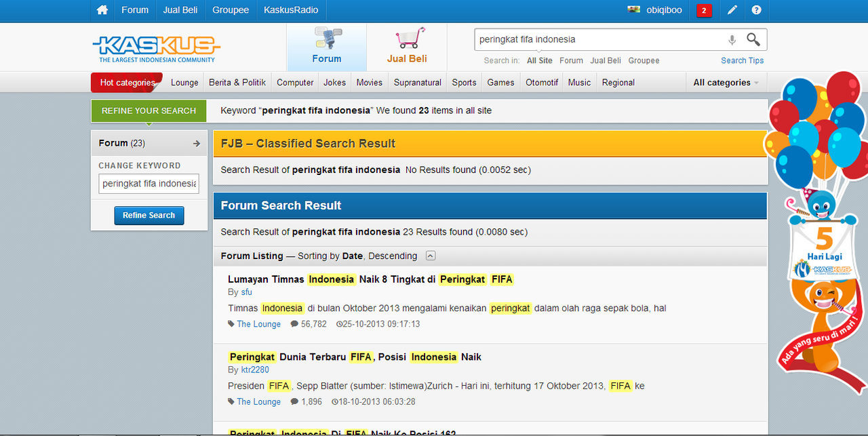Click the Change Keyword input field

tap(149, 184)
